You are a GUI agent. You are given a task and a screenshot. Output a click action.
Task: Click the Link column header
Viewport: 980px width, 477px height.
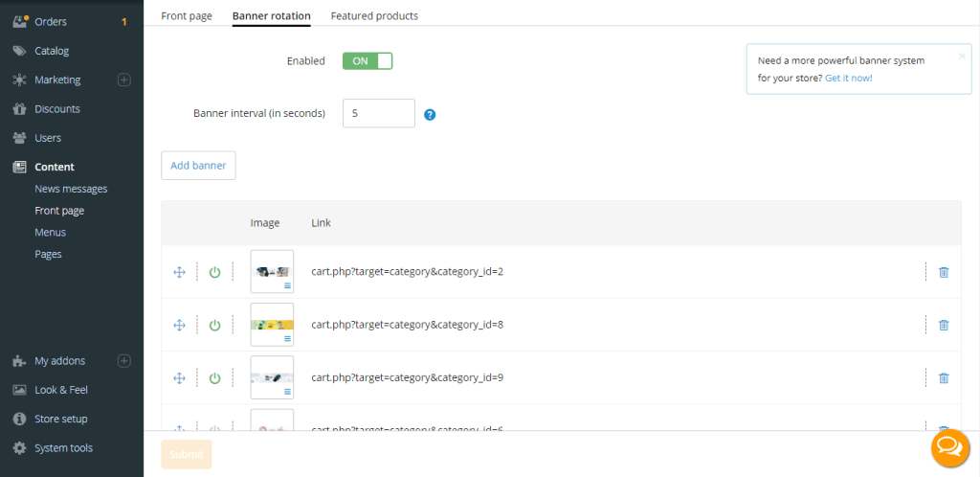pos(322,222)
